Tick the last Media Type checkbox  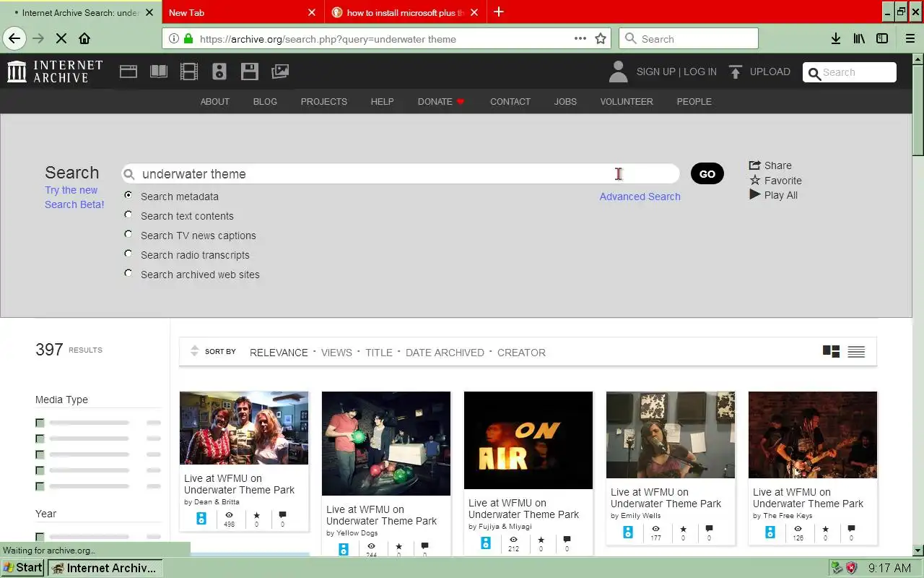(40, 486)
